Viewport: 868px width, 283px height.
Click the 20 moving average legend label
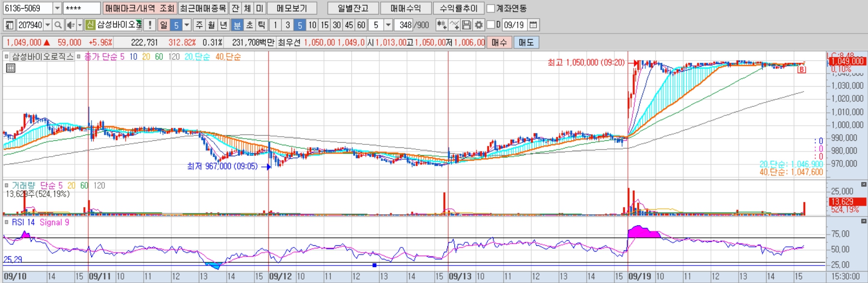pyautogui.click(x=146, y=57)
